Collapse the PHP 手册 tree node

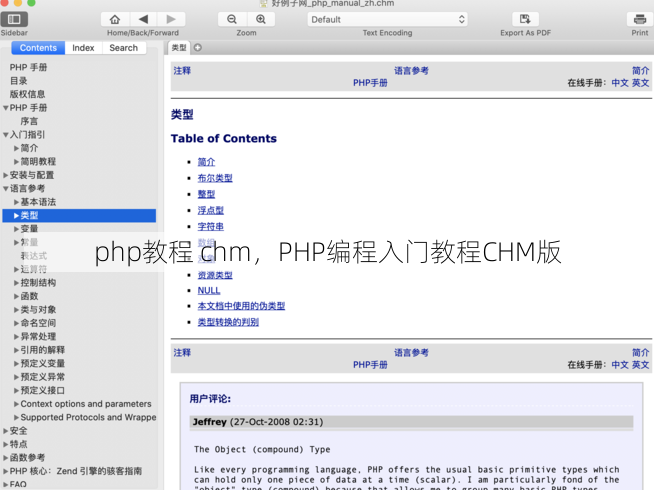[6, 108]
